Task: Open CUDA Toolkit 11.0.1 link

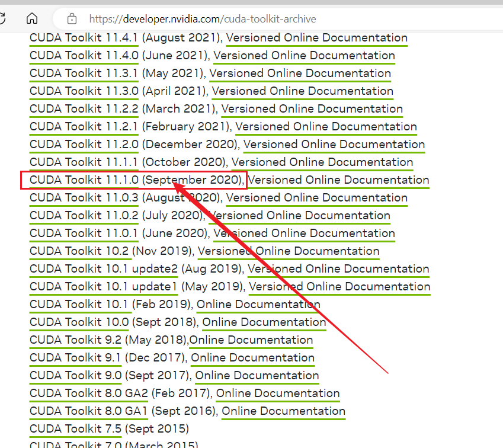Action: pos(84,233)
